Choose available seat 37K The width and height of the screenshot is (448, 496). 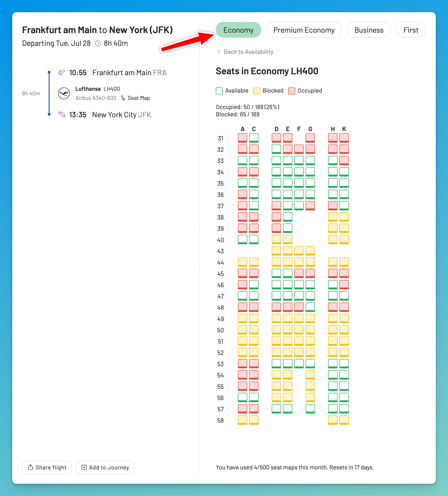344,206
